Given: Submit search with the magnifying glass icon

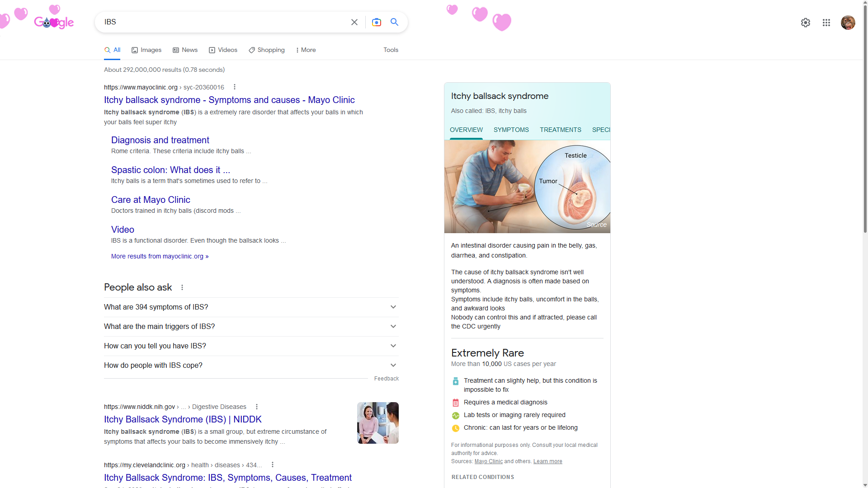Looking at the screenshot, I should (395, 22).
